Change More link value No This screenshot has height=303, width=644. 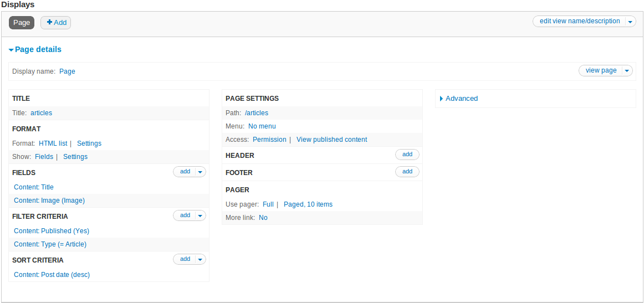(263, 218)
